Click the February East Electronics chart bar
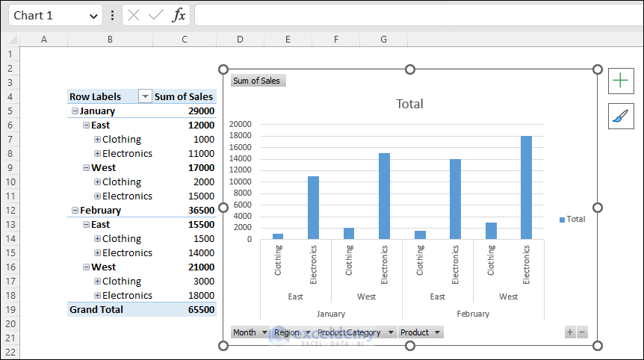The width and height of the screenshot is (644, 360). coord(455,199)
